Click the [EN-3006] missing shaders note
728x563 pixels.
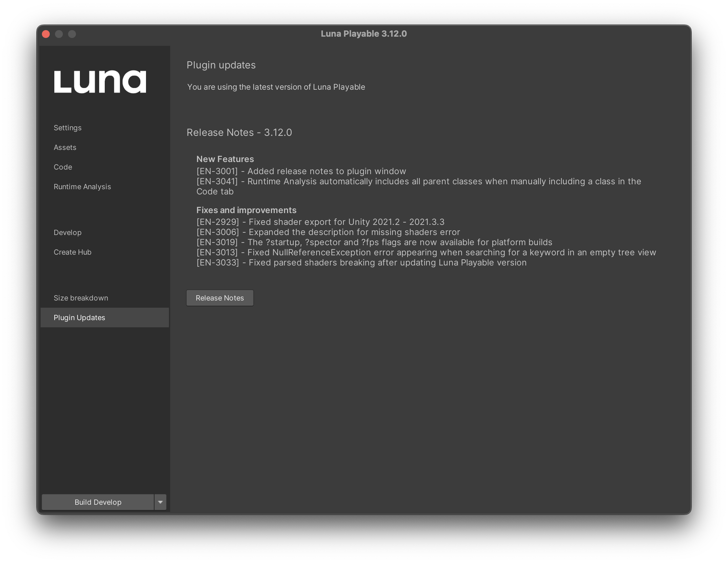[x=328, y=232]
